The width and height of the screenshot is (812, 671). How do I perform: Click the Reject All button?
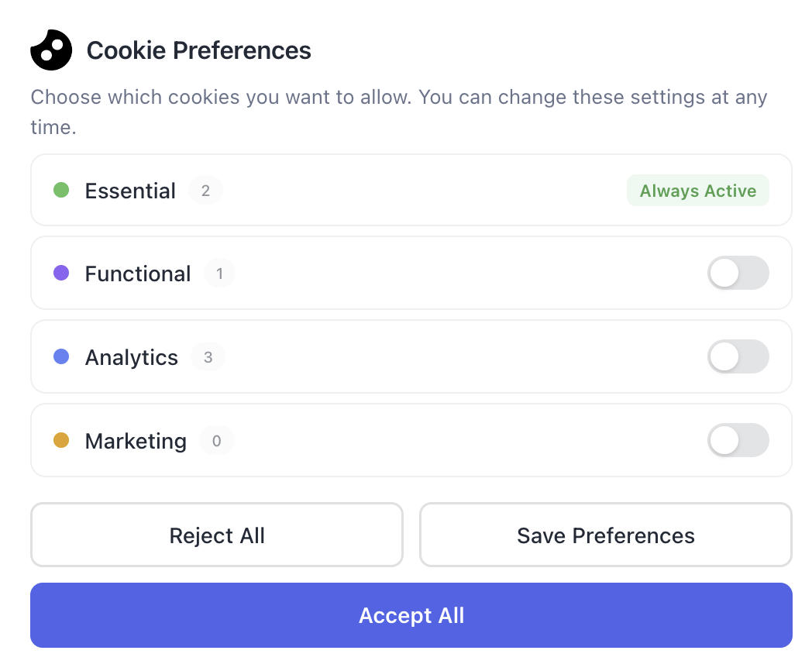coord(217,535)
